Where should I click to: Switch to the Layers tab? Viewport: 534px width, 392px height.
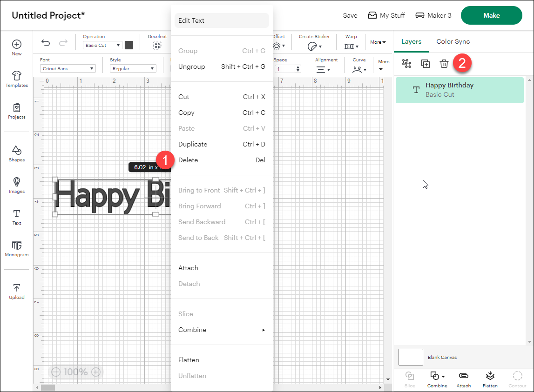411,41
